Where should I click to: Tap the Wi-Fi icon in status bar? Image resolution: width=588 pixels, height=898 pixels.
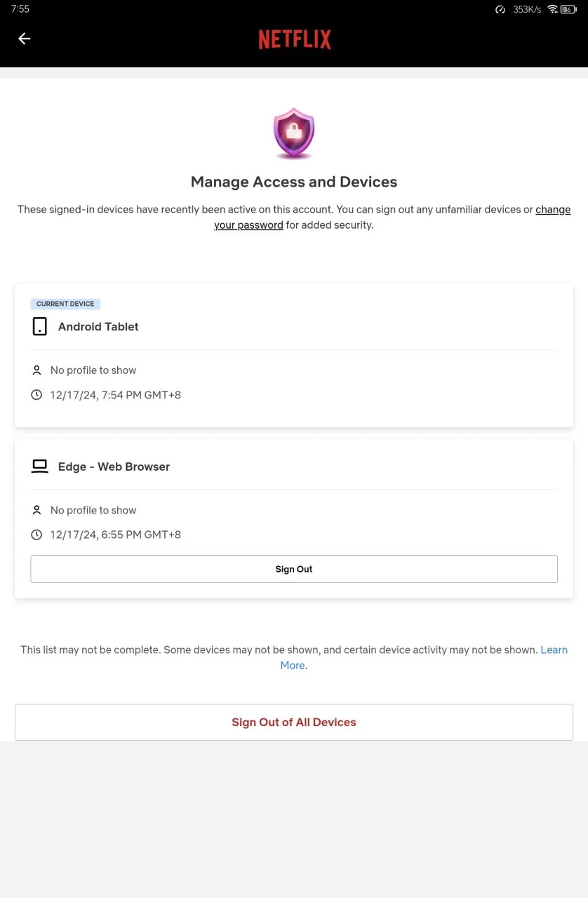click(x=553, y=9)
